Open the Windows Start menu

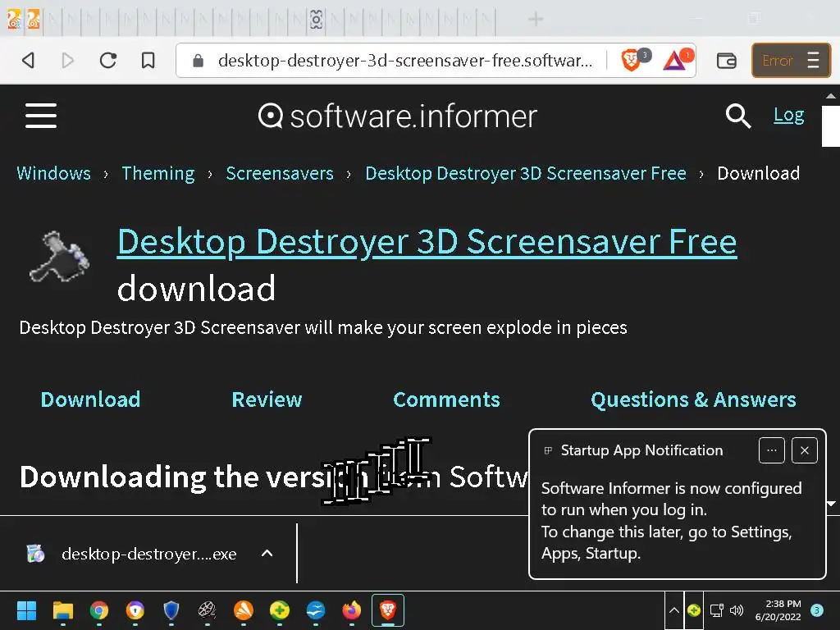coord(26,610)
